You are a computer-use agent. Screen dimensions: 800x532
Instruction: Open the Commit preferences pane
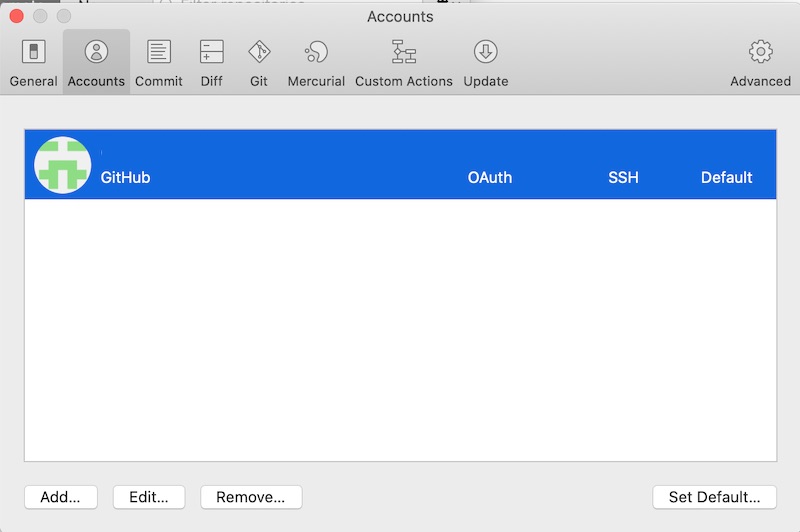159,62
